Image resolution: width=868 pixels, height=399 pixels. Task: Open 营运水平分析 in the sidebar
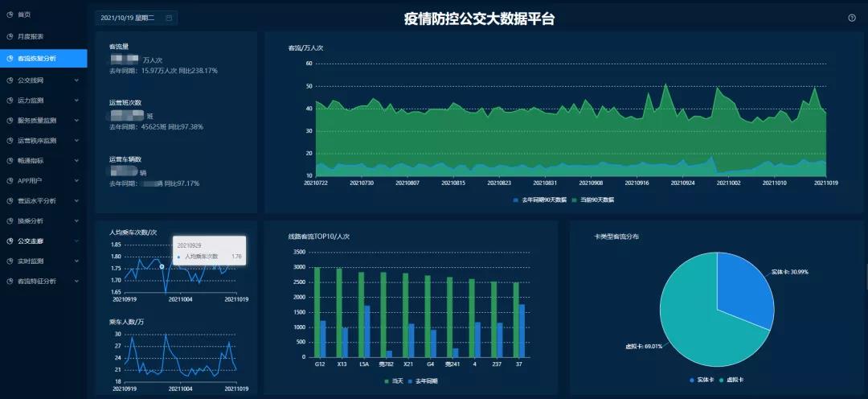point(37,201)
